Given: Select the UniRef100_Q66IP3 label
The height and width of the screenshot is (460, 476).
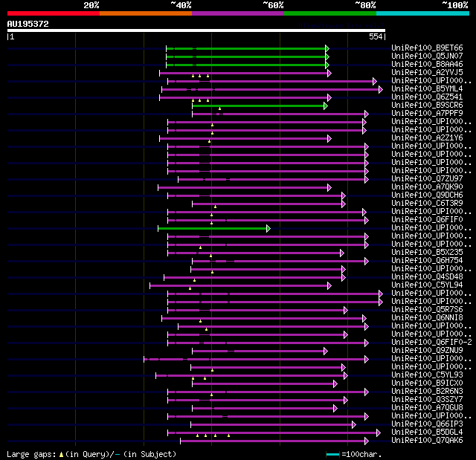Looking at the screenshot, I should tap(427, 424).
